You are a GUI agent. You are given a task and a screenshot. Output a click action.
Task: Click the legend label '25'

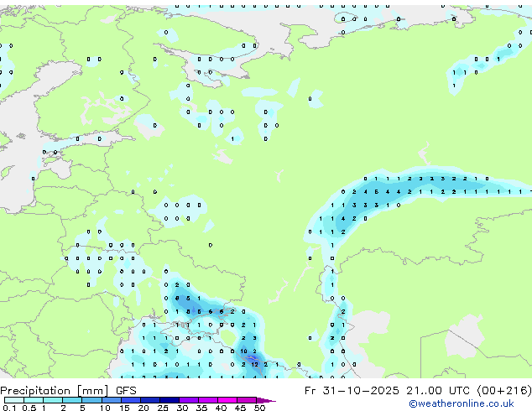pos(163,408)
